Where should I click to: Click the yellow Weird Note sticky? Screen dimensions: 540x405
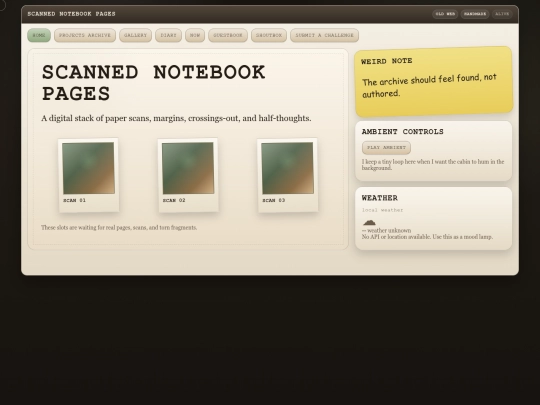434,82
